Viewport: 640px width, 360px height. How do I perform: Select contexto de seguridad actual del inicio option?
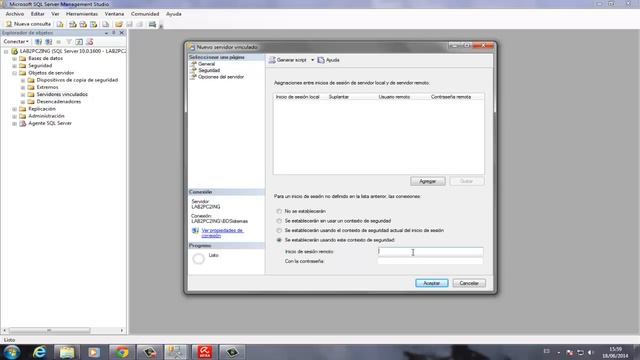pos(279,231)
